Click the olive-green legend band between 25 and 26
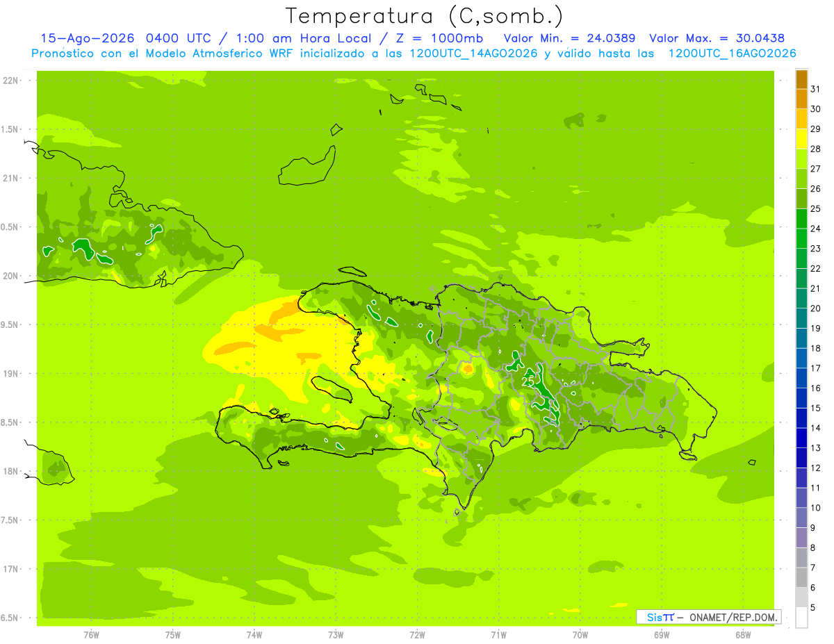834x644 pixels. 801,199
